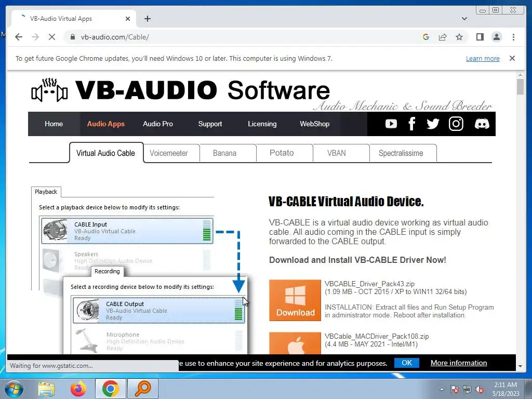532x399 pixels.
Task: Open the More information cookie link
Action: (x=459, y=363)
